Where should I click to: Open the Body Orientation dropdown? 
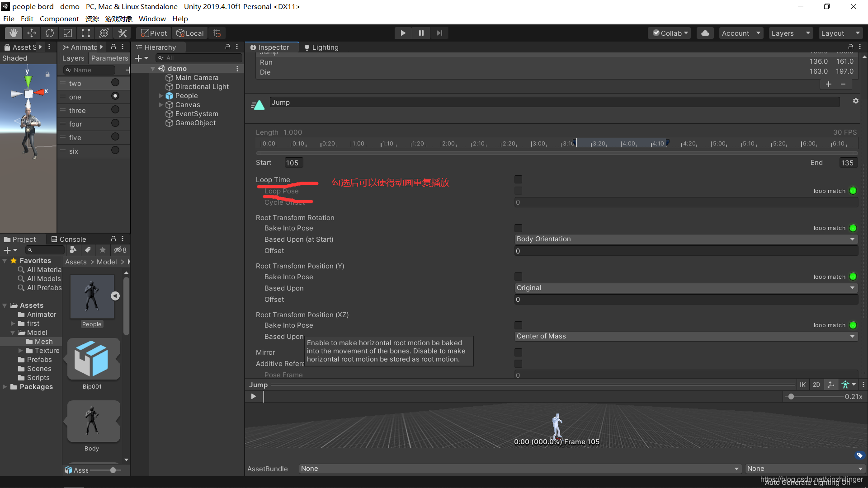point(686,239)
